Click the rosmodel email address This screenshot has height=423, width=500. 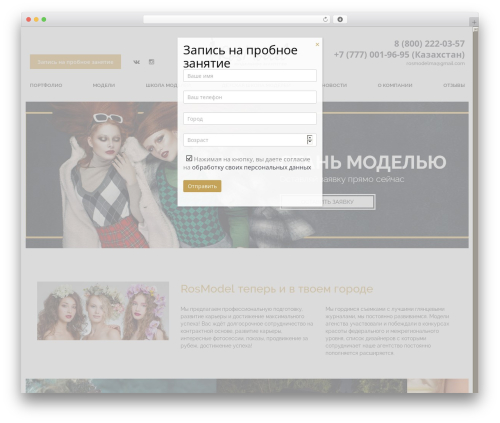tap(435, 63)
